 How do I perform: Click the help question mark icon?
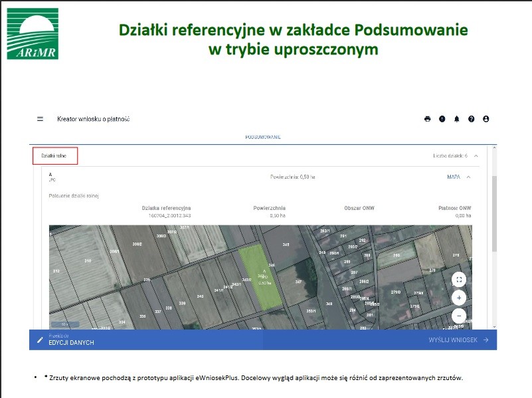(472, 119)
